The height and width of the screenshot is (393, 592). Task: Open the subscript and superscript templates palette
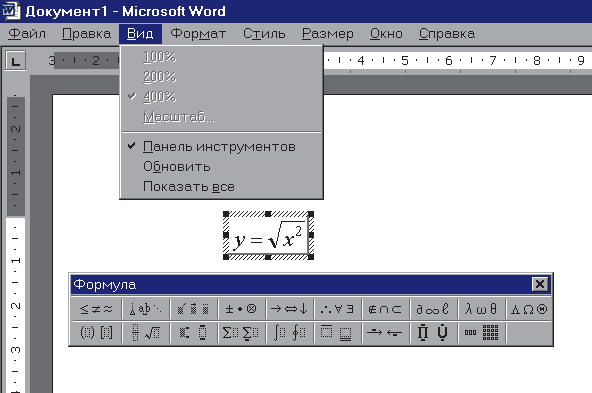(x=193, y=333)
